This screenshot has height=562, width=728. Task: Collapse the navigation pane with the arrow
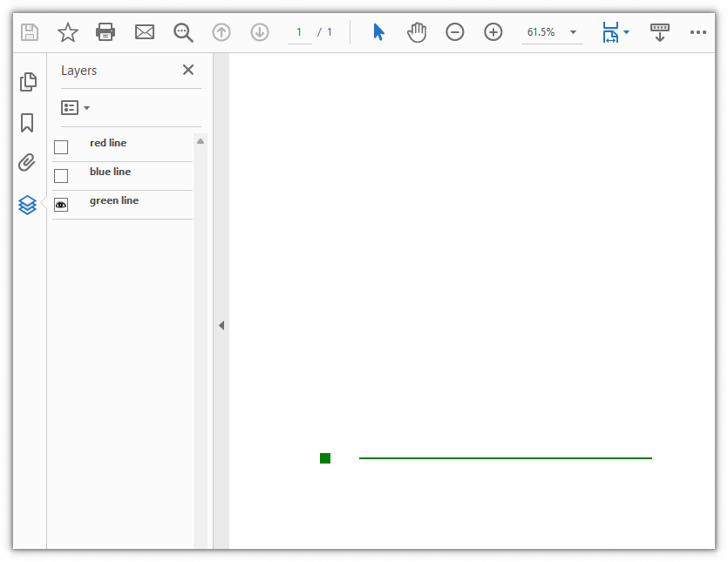click(x=221, y=325)
